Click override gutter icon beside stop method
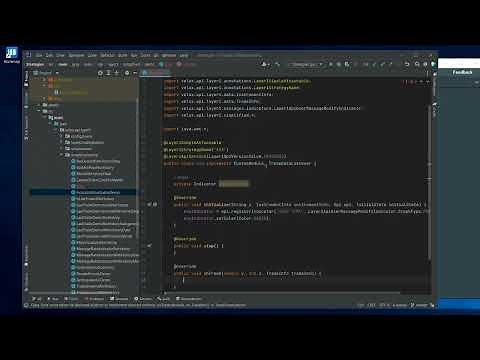 150,246
